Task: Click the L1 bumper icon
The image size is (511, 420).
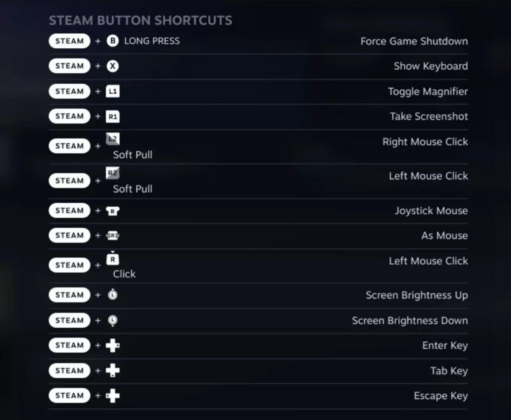Action: 112,91
